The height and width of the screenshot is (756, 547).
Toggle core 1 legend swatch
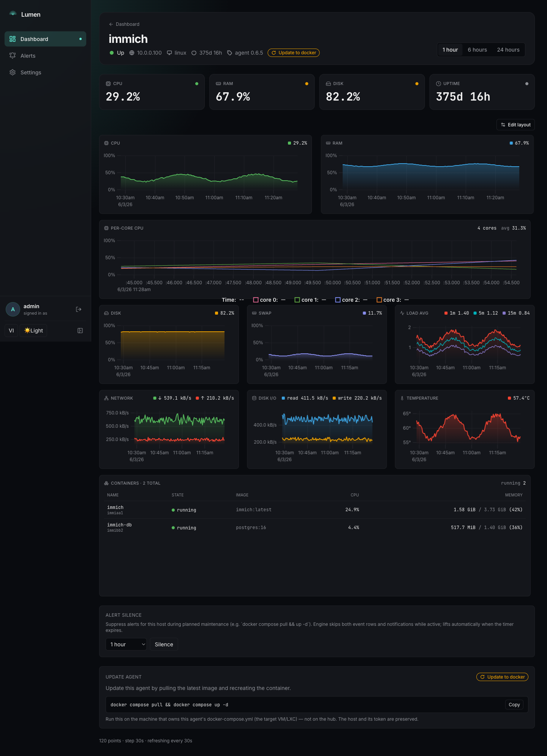tap(297, 300)
